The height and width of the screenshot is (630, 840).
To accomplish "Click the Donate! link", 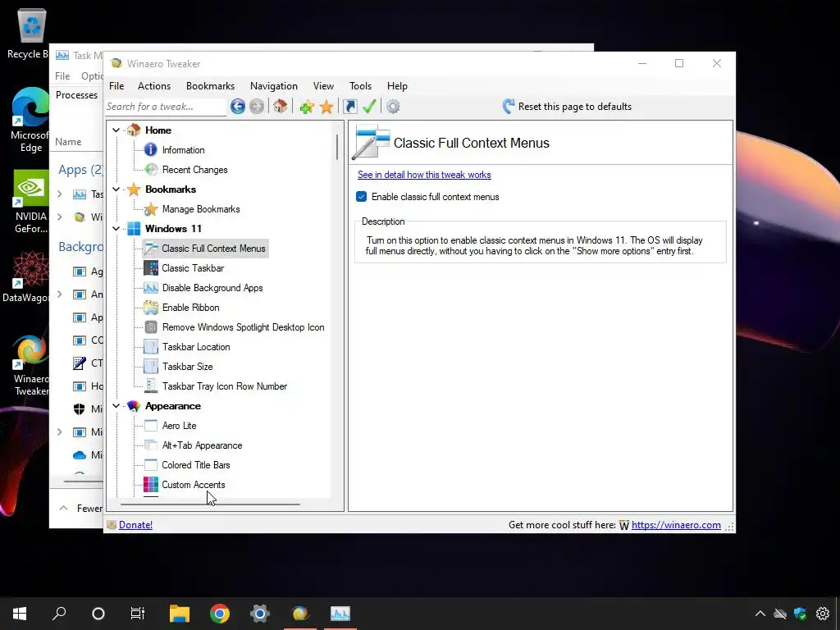I will point(135,525).
